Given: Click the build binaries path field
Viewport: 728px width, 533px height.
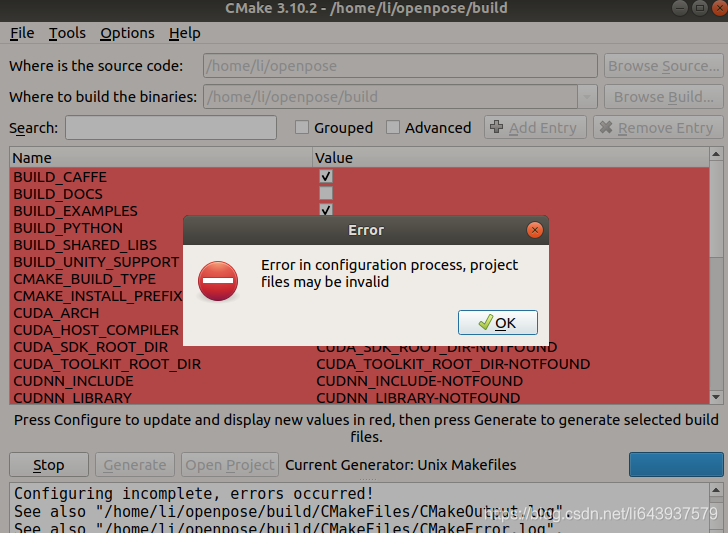Looking at the screenshot, I should pyautogui.click(x=390, y=97).
